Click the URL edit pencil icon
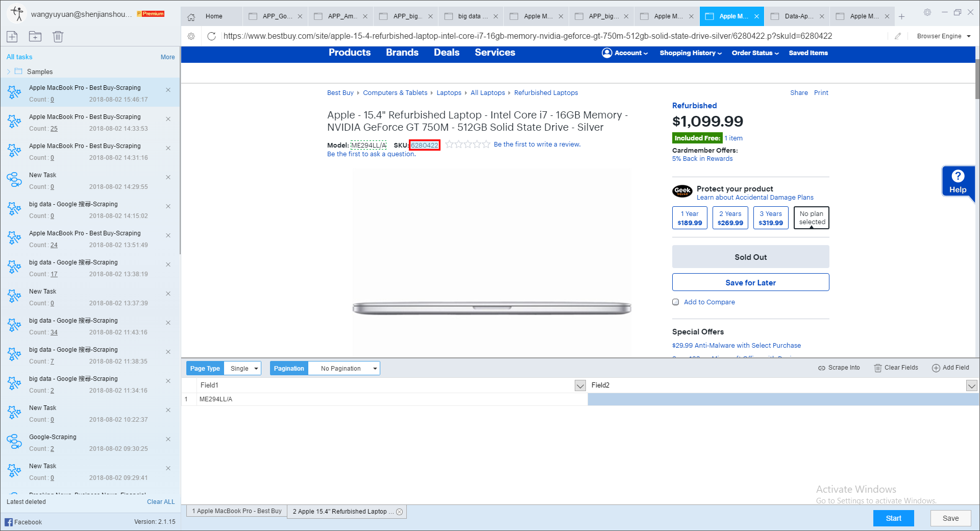This screenshot has height=531, width=980. [898, 36]
